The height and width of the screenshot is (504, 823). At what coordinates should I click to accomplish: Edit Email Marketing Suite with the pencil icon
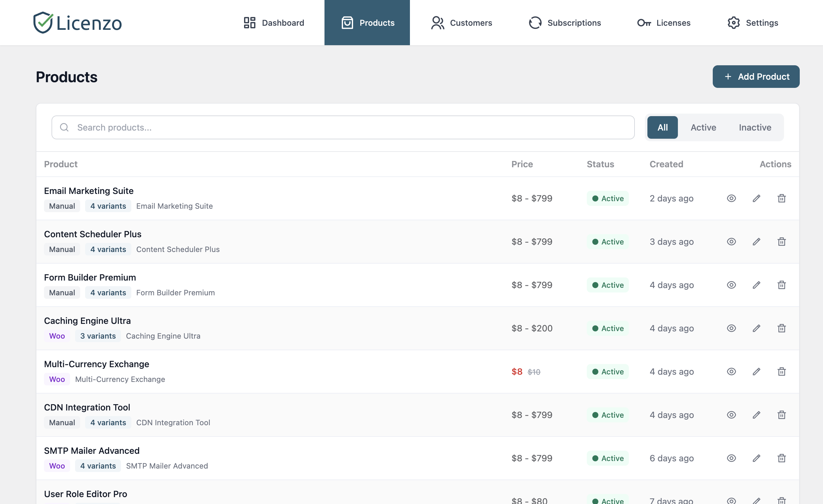(x=756, y=198)
